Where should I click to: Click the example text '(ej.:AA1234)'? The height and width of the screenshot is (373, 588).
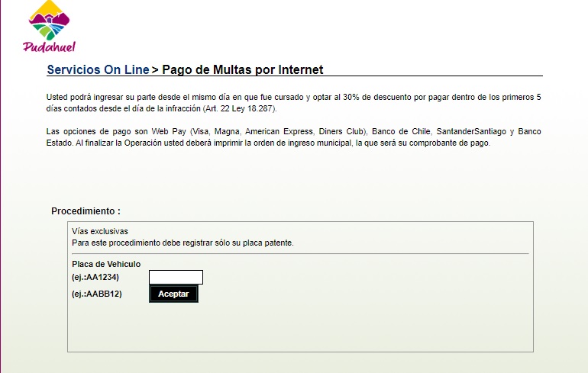(95, 277)
